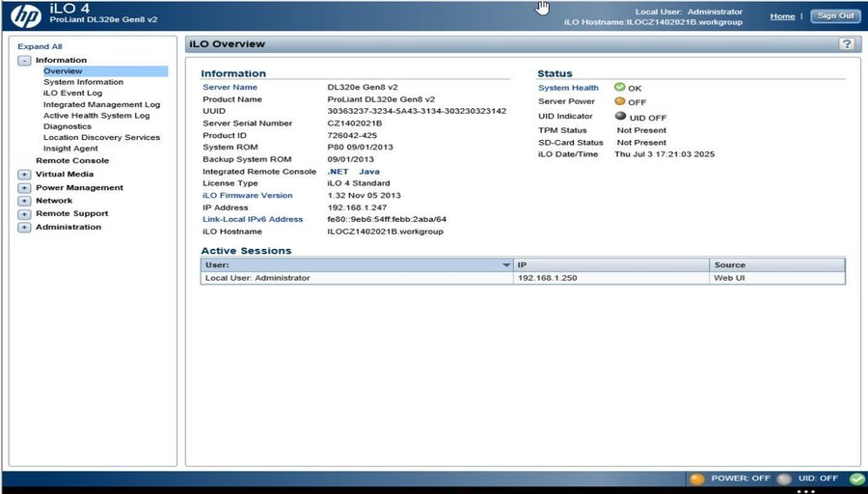Open the User column sort dropdown arrow
The width and height of the screenshot is (868, 494).
click(506, 264)
